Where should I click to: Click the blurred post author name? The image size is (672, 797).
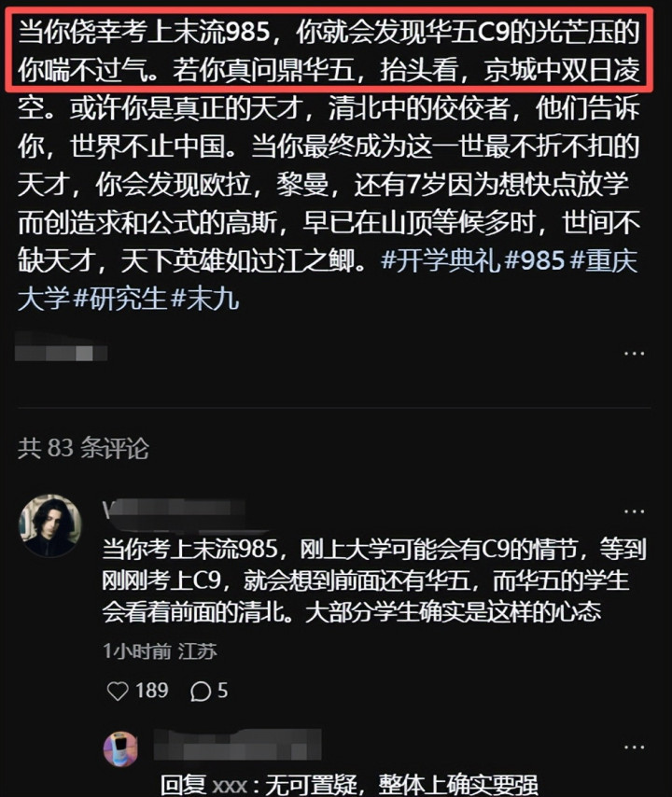[x=61, y=346]
